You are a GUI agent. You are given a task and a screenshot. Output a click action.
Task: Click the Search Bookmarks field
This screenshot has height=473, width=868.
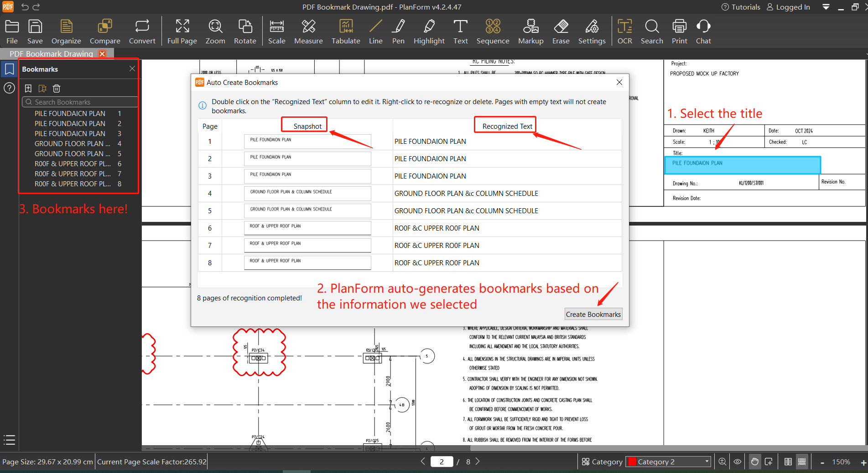click(x=80, y=102)
